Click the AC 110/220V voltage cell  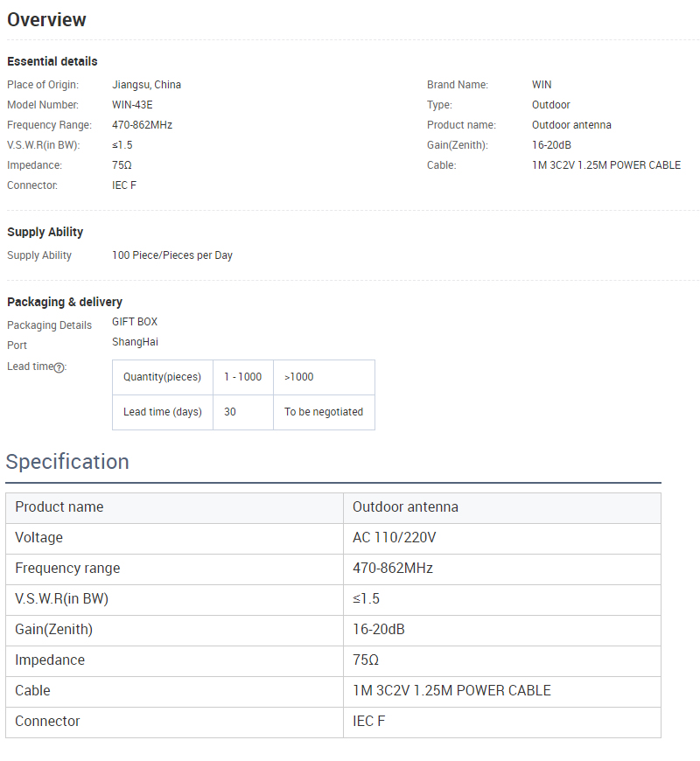tap(394, 538)
